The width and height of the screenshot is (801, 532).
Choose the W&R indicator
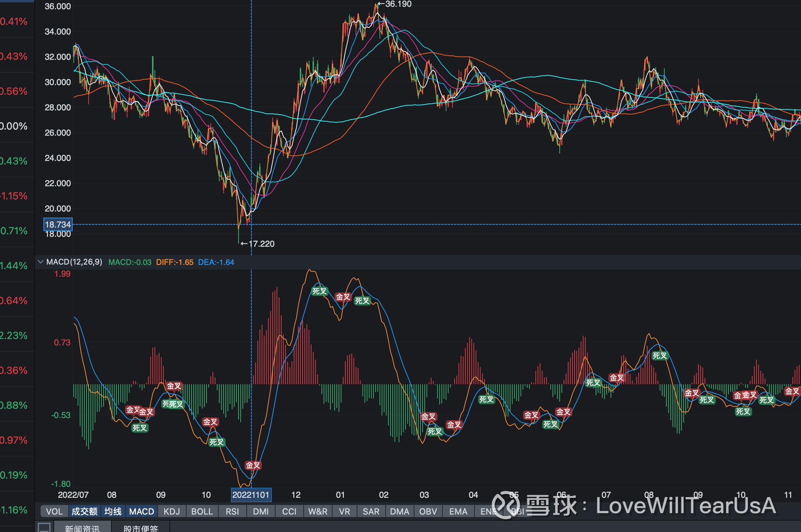(318, 511)
